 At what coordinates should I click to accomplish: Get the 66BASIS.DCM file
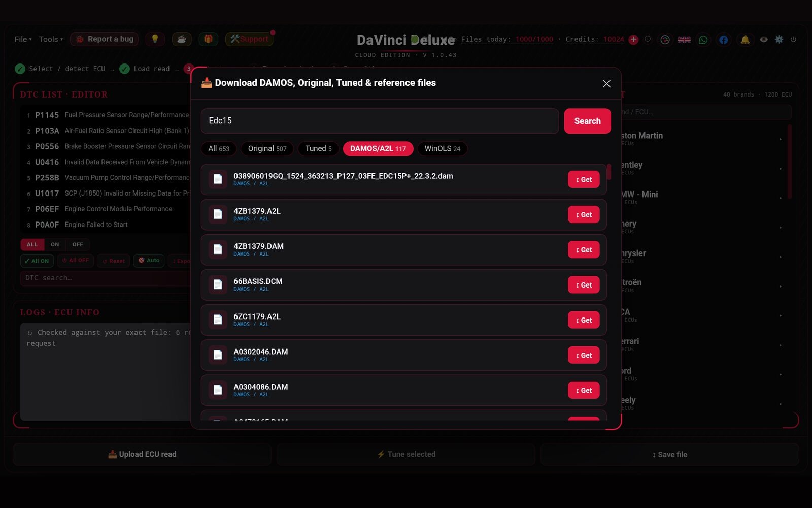[584, 284]
